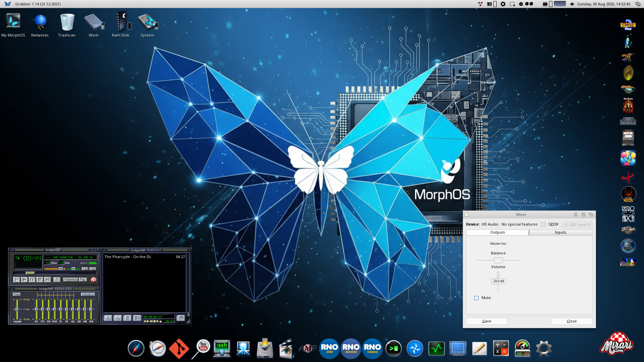Viewport: 644px width, 362px height.
Task: Click the AmigaAMP song position seek bar
Action: pos(55,273)
